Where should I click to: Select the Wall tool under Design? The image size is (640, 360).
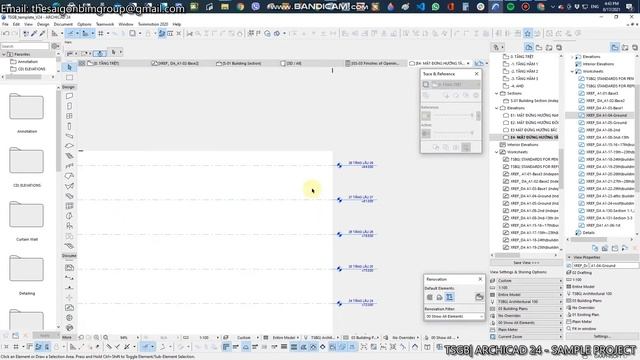pos(69,96)
